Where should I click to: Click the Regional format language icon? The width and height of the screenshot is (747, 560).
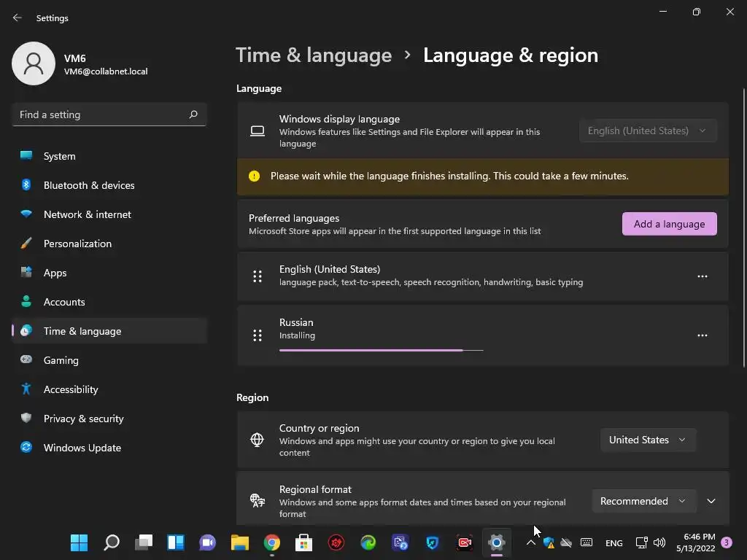258,500
